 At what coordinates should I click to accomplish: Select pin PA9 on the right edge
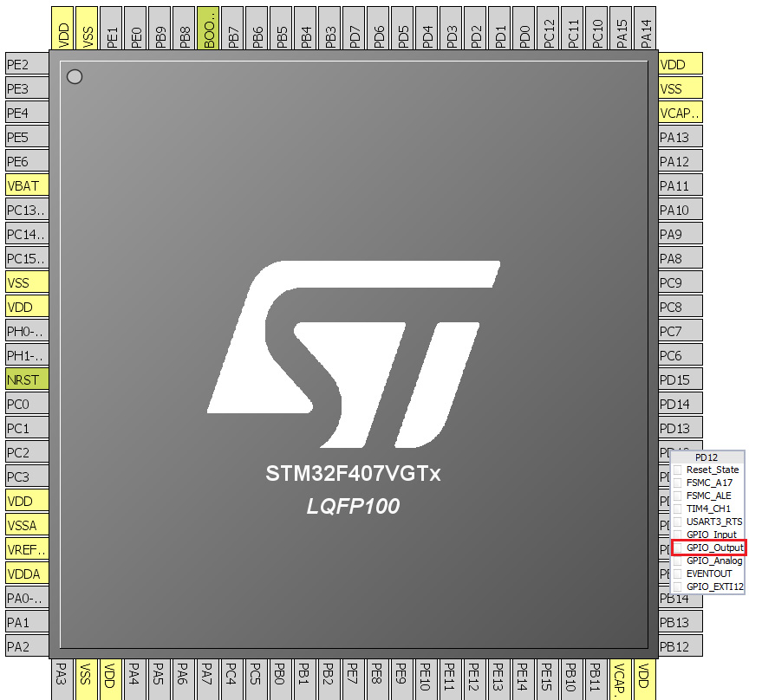(x=681, y=234)
